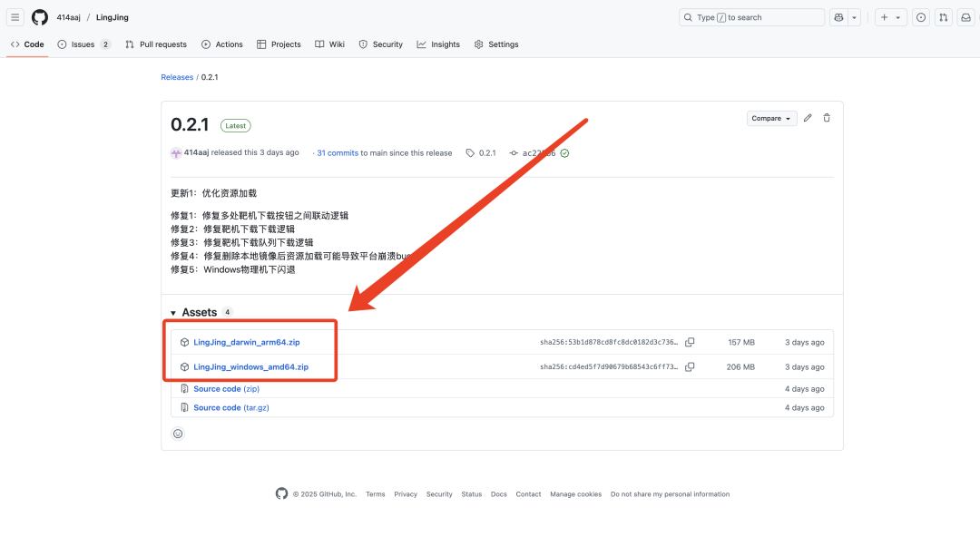Switch to the Security tab
Screen dimensions: 980x556
380,44
